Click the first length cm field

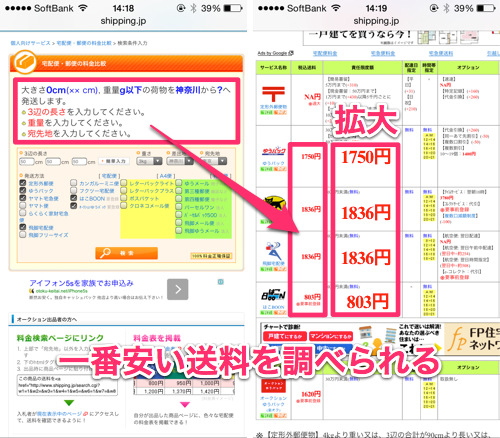27,161
